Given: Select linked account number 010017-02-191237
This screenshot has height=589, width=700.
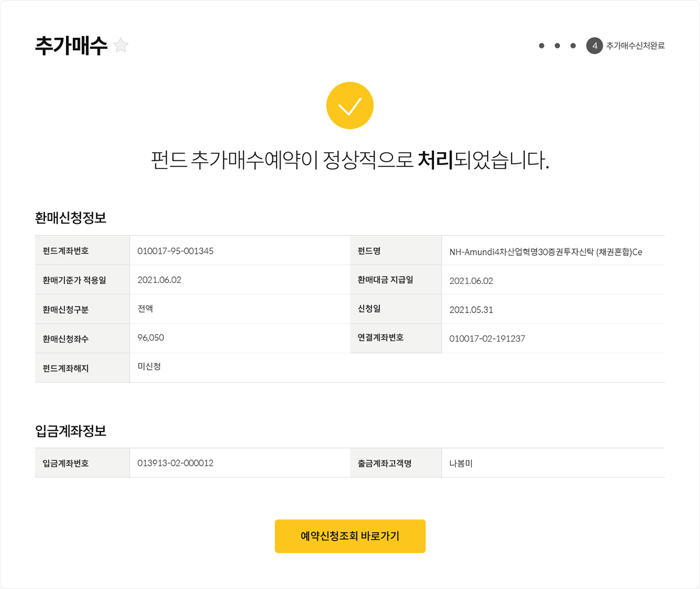Looking at the screenshot, I should coord(487,338).
